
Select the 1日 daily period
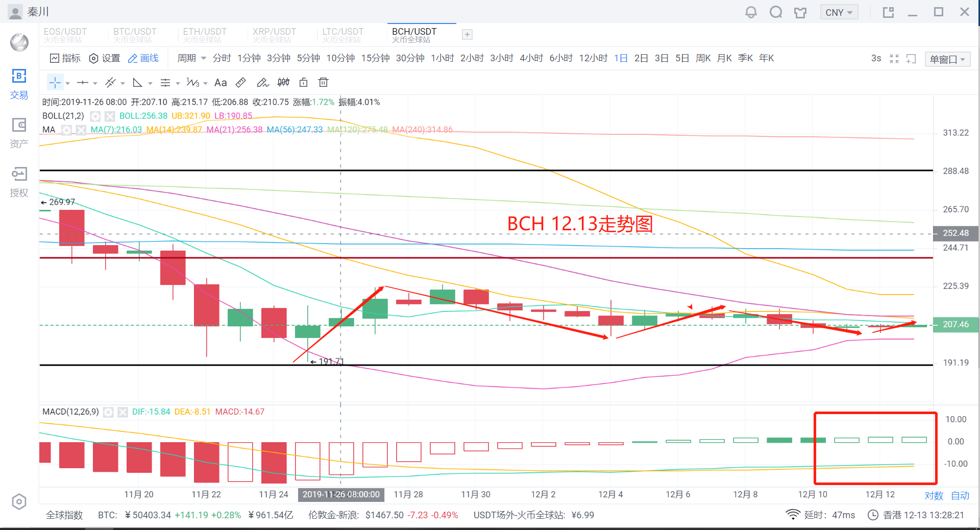(621, 58)
